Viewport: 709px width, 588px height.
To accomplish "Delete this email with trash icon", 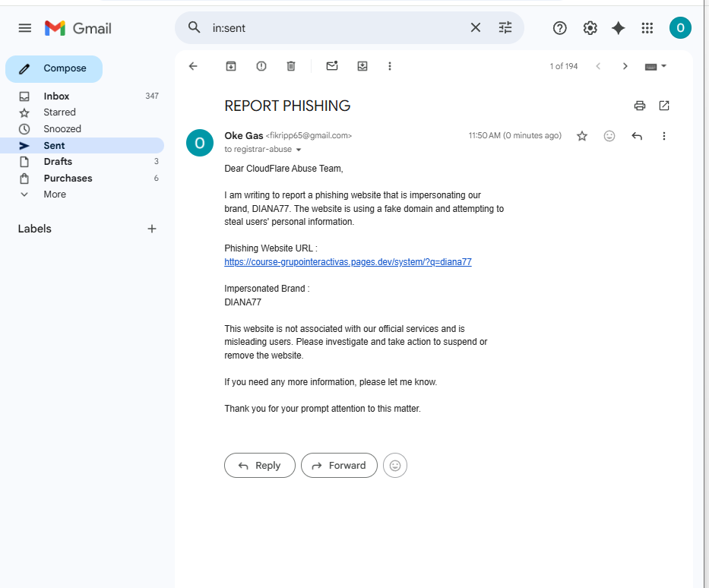I will [x=291, y=66].
